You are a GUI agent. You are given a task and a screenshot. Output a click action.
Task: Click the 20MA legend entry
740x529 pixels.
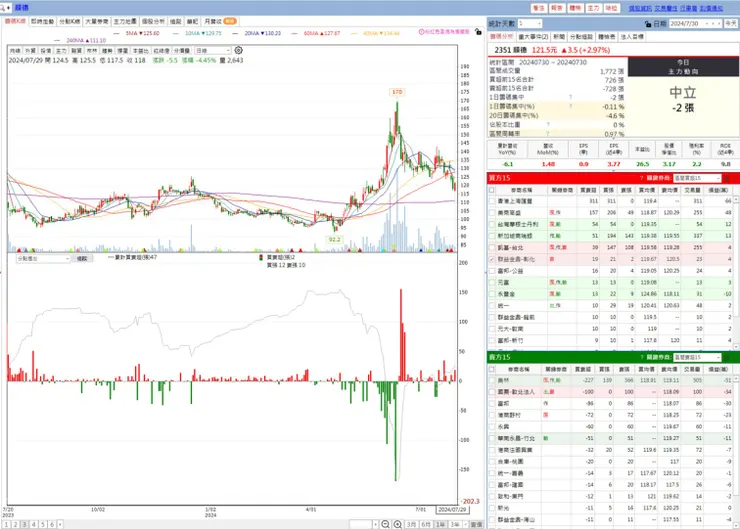pyautogui.click(x=257, y=34)
